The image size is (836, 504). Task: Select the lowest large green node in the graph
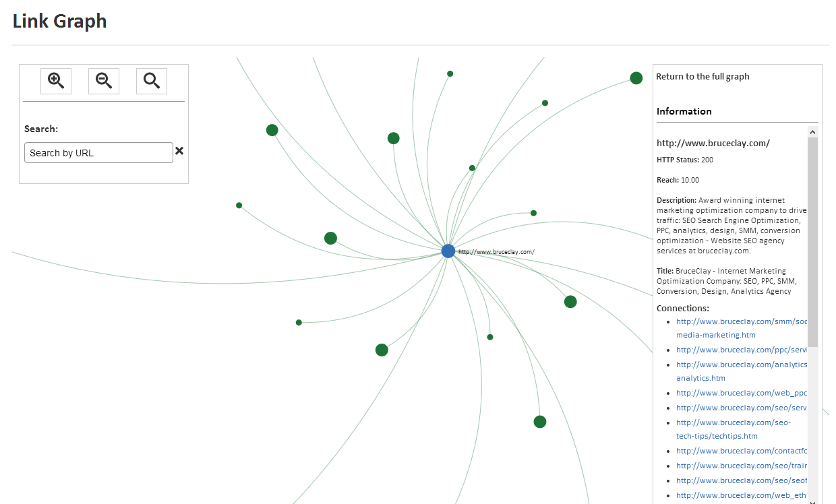540,422
